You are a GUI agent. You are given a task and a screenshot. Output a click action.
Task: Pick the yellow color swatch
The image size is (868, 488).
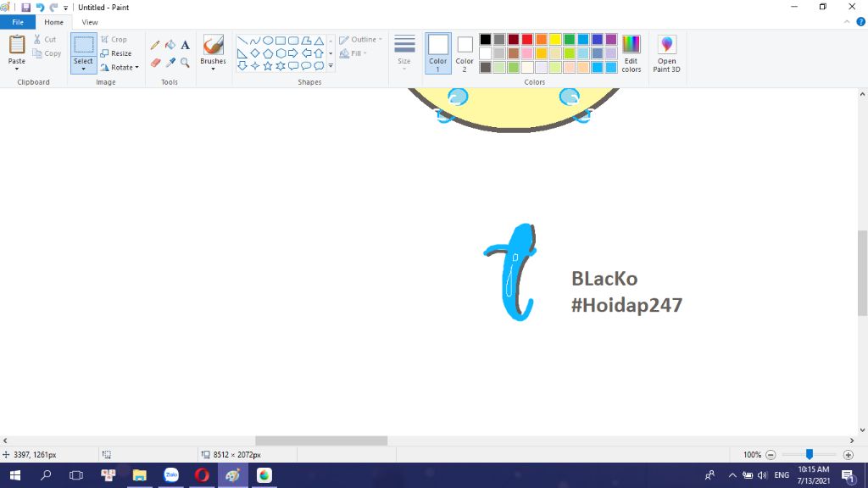click(555, 39)
